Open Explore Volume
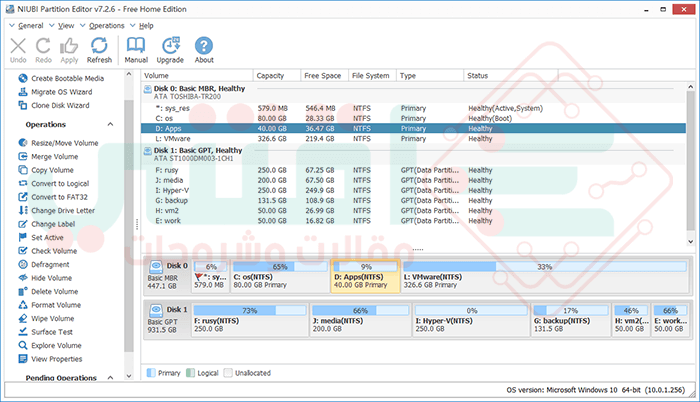The height and width of the screenshot is (402, 700). pyautogui.click(x=50, y=345)
